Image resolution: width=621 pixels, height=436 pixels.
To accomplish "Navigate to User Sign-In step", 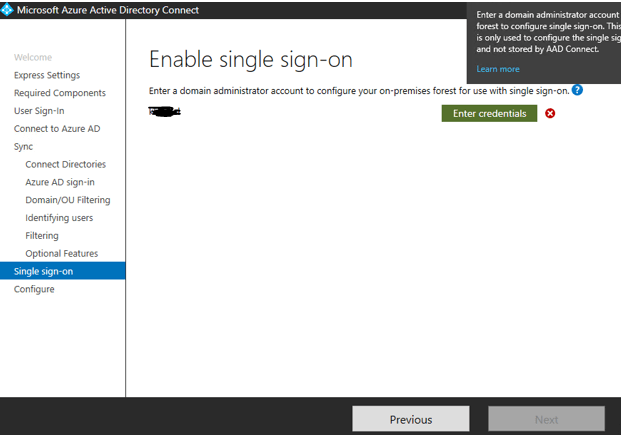I will pos(39,111).
